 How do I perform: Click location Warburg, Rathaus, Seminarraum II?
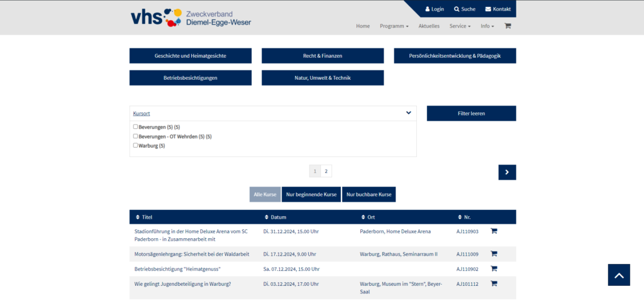(x=398, y=254)
